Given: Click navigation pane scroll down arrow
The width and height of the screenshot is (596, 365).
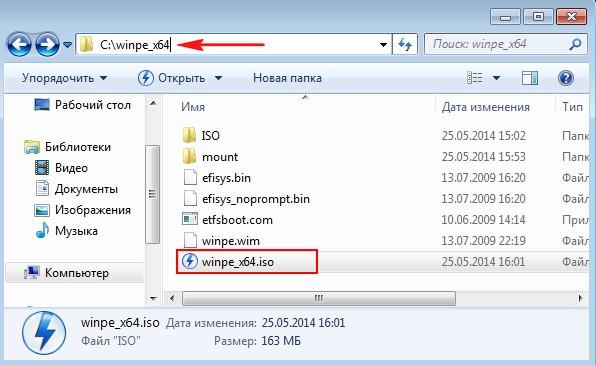Looking at the screenshot, I should click(x=153, y=299).
